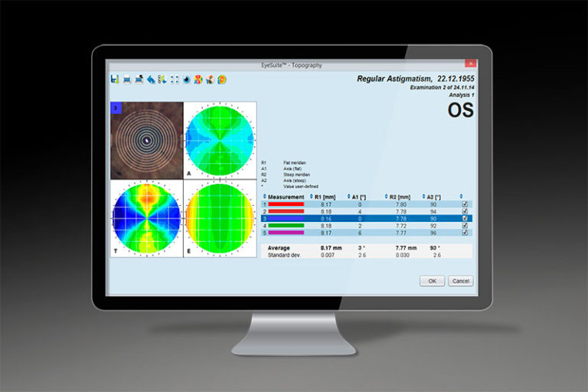588x392 pixels.
Task: Click the second printer icon with arrow
Action: click(x=139, y=80)
